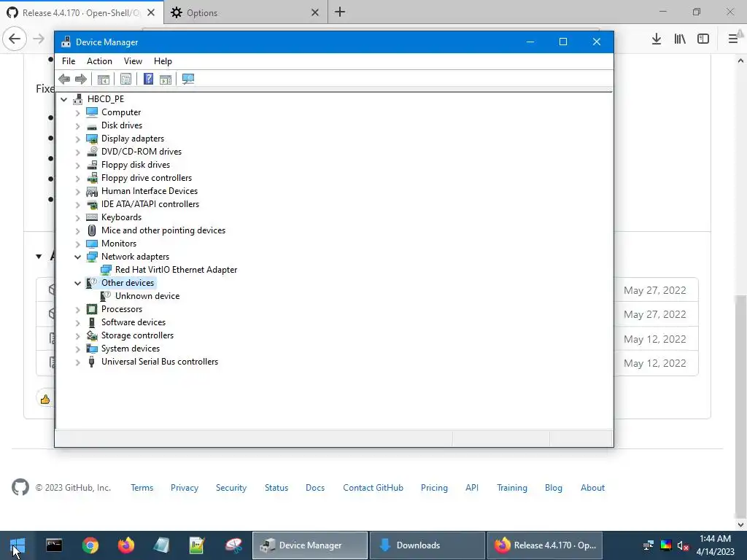Click the Terms link in GitHub footer
This screenshot has height=560, width=747.
142,488
